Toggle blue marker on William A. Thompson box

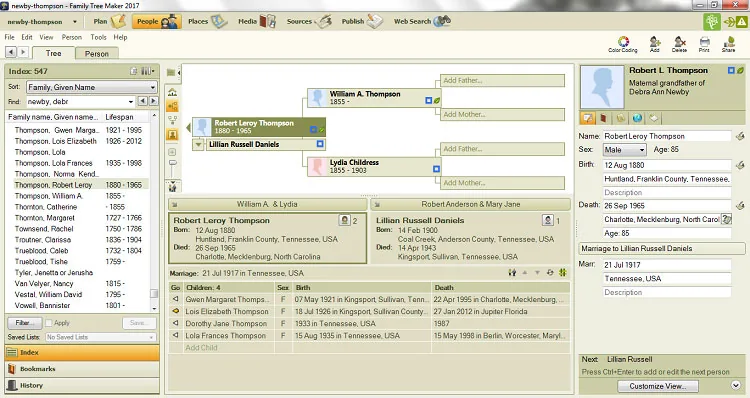coord(429,100)
